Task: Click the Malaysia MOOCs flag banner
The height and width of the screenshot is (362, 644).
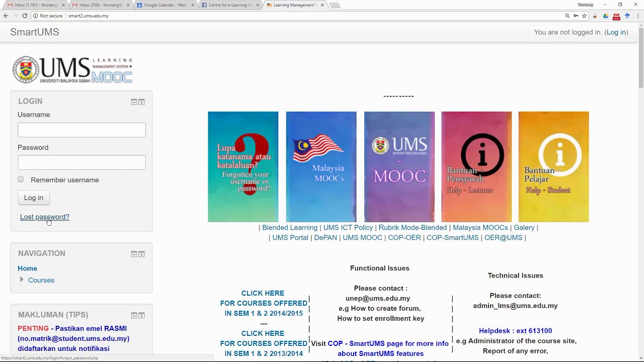Action: (321, 167)
